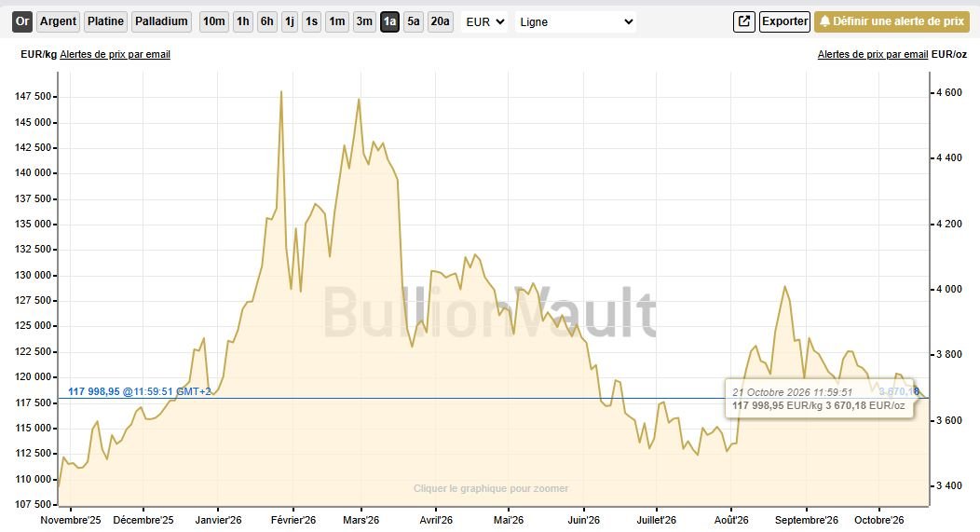The width and height of the screenshot is (980, 532).
Task: Click Définir une alerte de prix
Action: [x=892, y=21]
